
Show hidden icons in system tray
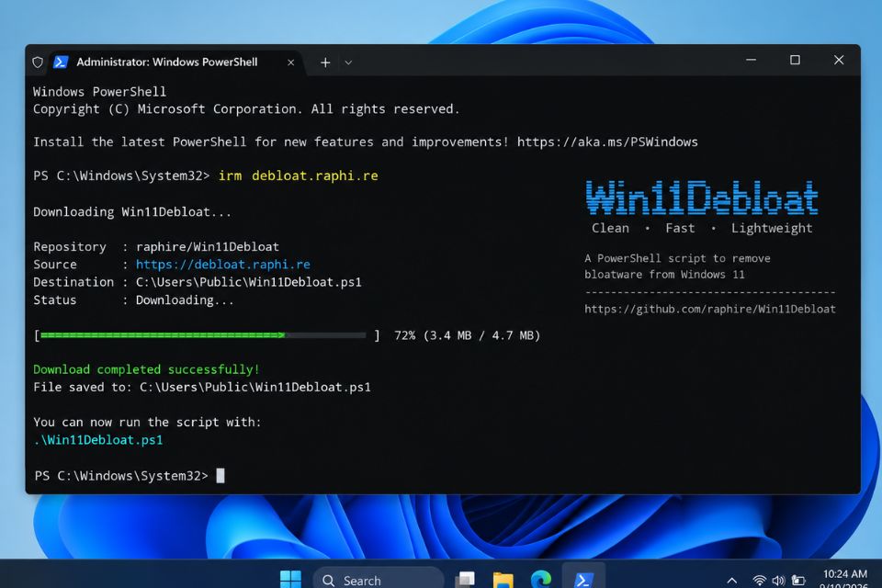pos(732,580)
